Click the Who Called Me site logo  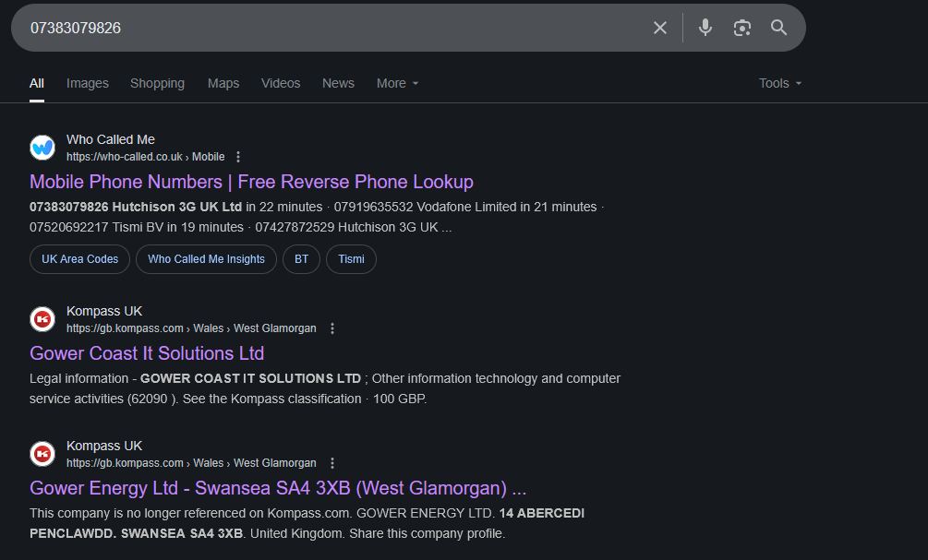tap(42, 148)
